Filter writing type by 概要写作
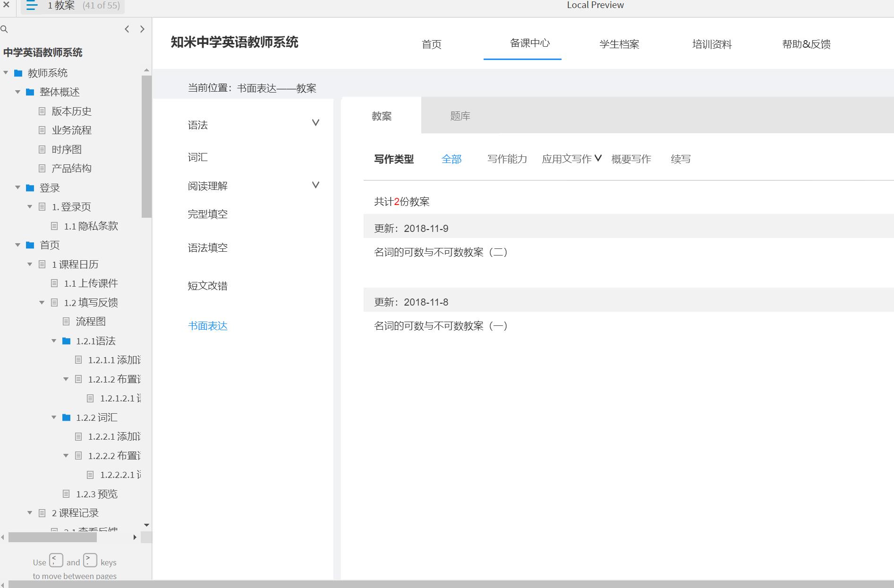Viewport: 894px width, 588px height. point(631,159)
